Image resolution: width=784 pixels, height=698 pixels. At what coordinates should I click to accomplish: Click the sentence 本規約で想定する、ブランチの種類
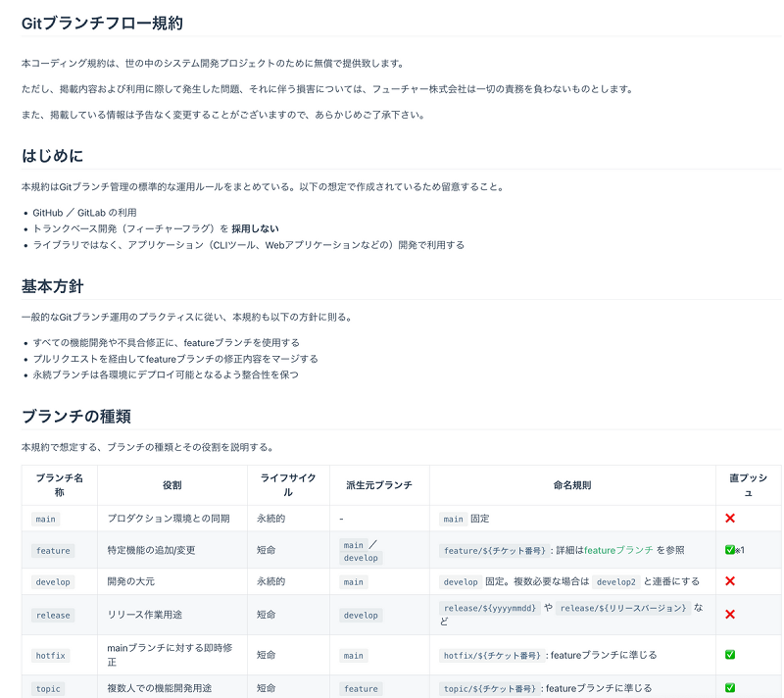coord(149,447)
